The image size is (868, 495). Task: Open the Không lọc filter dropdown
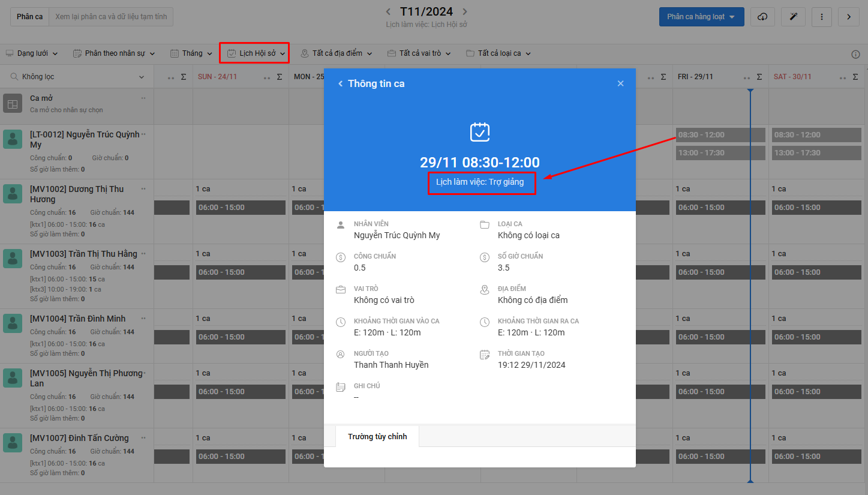(x=77, y=77)
